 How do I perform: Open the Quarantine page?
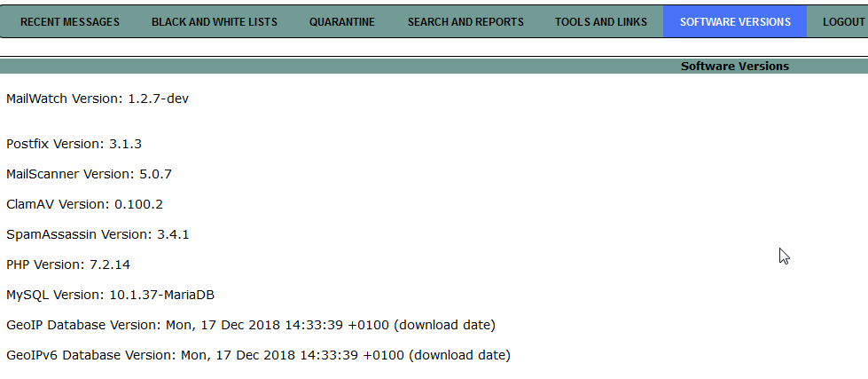342,21
